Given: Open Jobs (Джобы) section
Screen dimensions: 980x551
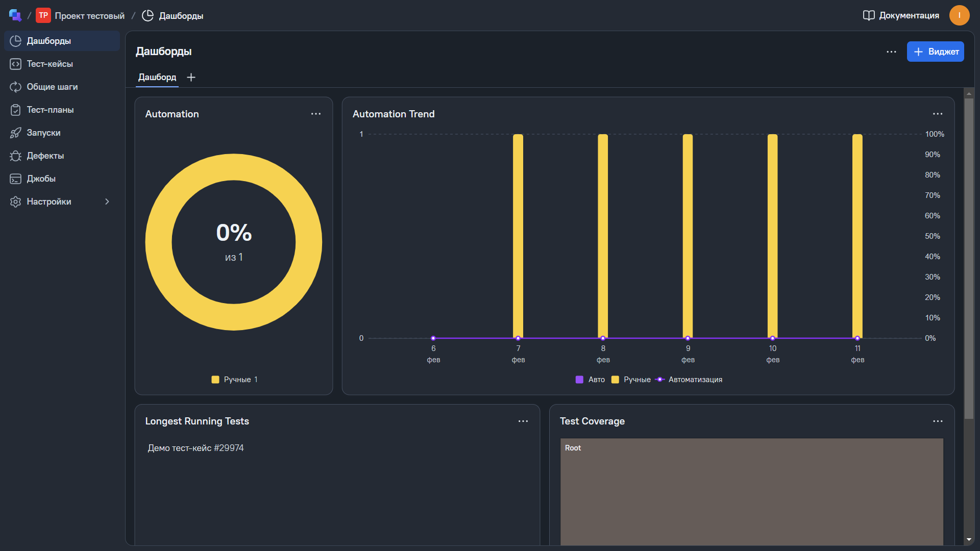Looking at the screenshot, I should pos(41,179).
